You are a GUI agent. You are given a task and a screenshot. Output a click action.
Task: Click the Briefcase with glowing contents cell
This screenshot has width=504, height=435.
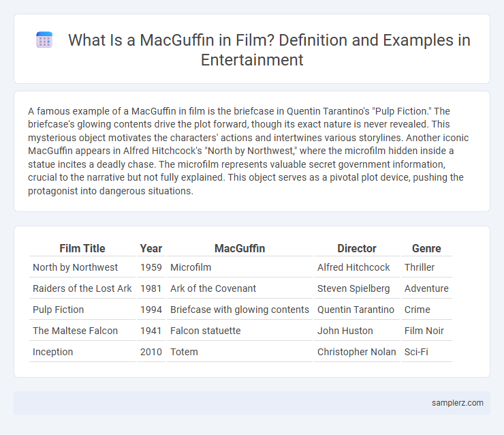click(x=240, y=310)
